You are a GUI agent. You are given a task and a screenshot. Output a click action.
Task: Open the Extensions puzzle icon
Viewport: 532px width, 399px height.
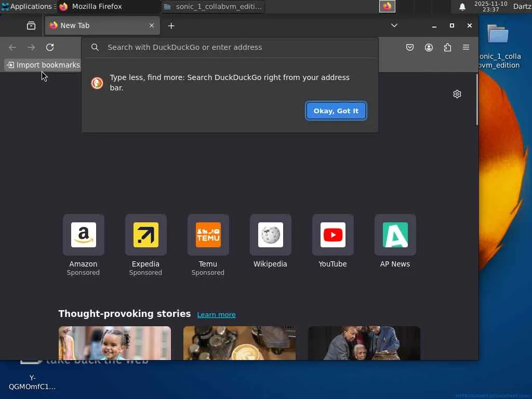(447, 47)
